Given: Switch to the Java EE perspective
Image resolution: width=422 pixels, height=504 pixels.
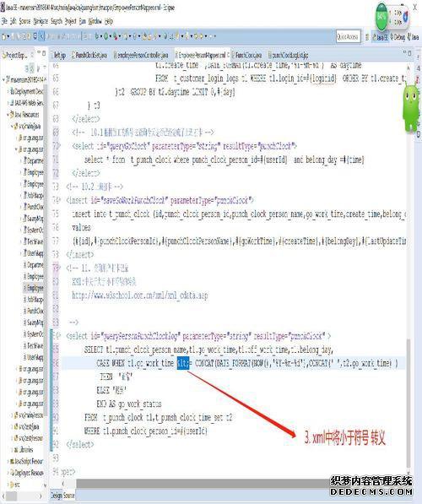Looking at the screenshot, I should pyautogui.click(x=380, y=36).
